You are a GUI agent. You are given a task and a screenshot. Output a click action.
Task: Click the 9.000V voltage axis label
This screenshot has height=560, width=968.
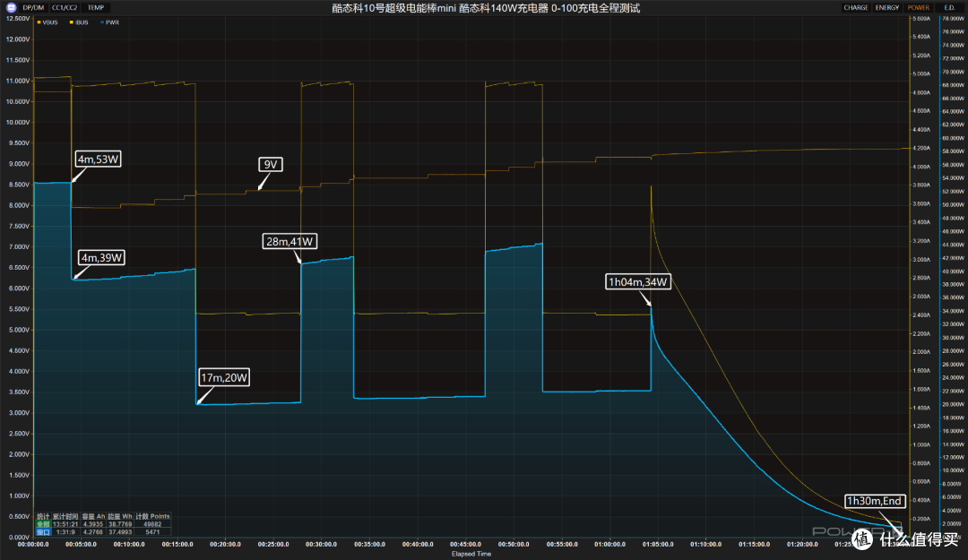coord(18,164)
